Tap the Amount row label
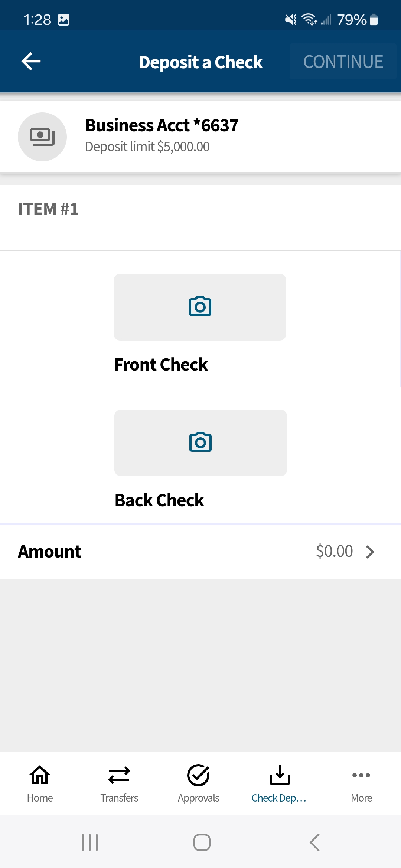Image resolution: width=401 pixels, height=868 pixels. [49, 552]
